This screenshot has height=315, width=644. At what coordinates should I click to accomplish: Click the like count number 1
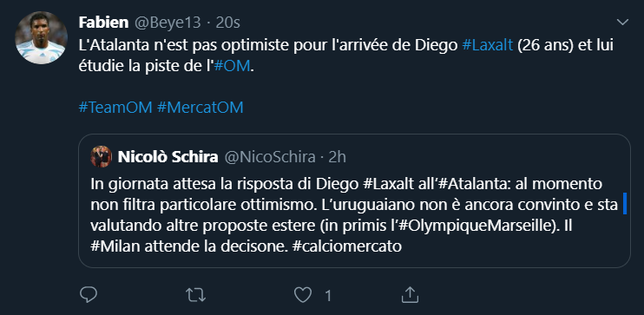tap(328, 296)
